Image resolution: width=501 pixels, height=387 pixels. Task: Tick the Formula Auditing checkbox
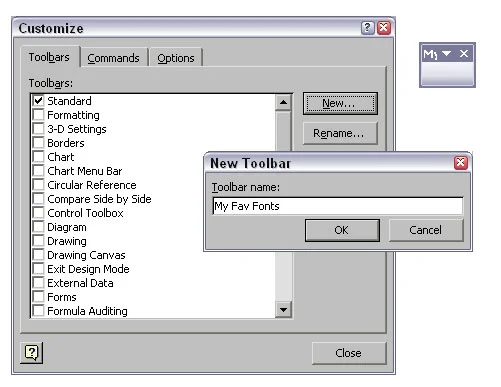coord(39,311)
